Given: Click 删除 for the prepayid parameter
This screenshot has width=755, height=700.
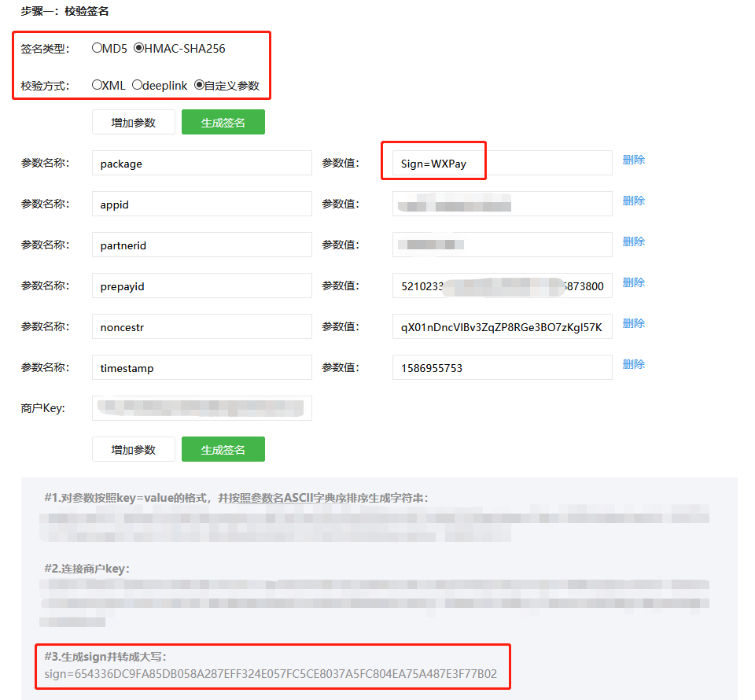Looking at the screenshot, I should click(633, 282).
